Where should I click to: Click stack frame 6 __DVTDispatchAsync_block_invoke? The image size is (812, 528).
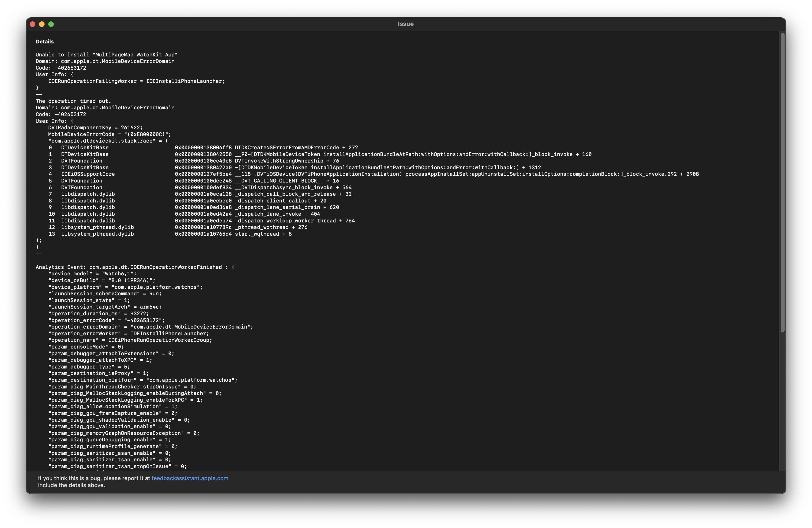click(200, 187)
